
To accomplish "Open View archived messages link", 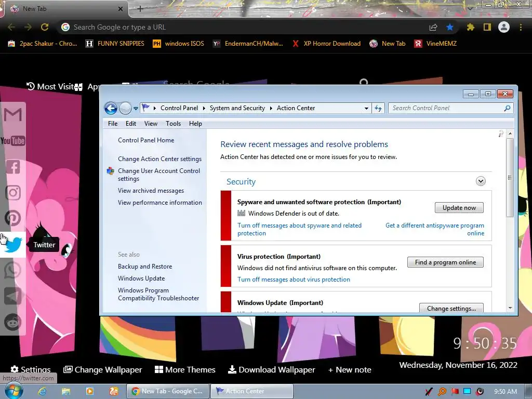I will point(151,191).
